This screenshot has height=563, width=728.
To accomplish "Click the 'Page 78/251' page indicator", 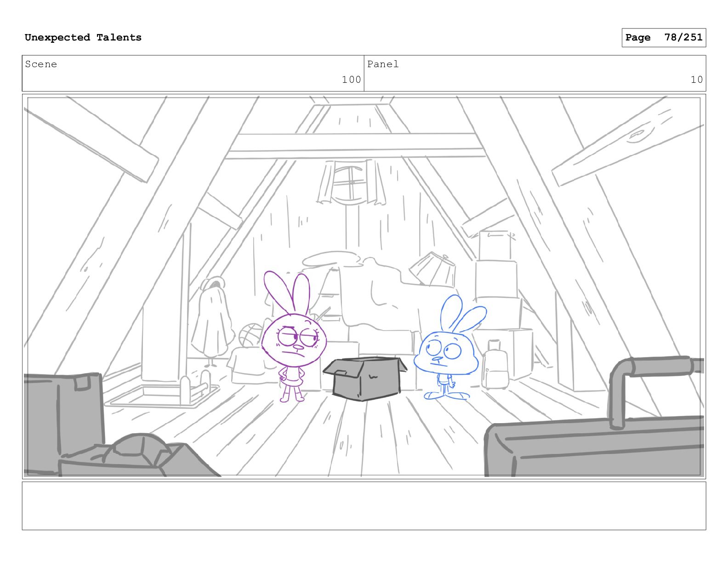I will point(664,38).
